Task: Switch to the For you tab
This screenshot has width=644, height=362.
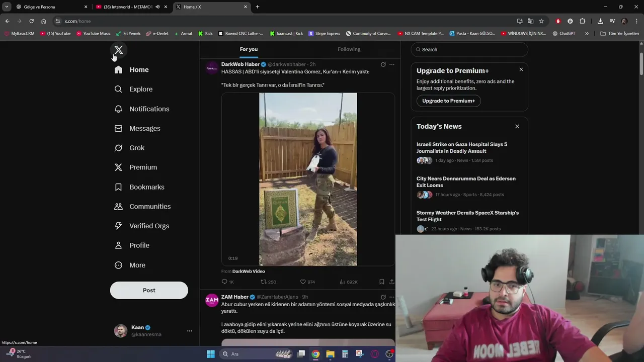Action: coord(249,49)
